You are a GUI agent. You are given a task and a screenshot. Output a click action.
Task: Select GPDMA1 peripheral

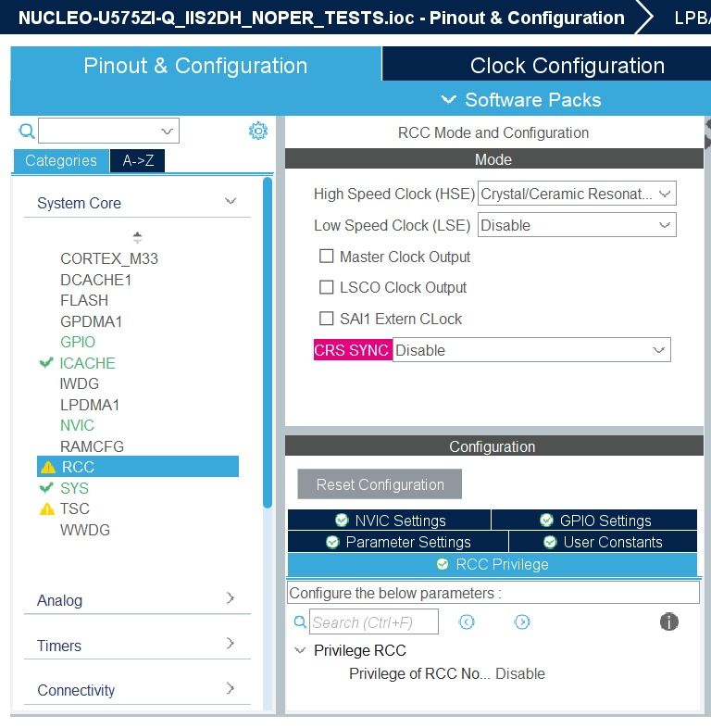click(x=91, y=321)
